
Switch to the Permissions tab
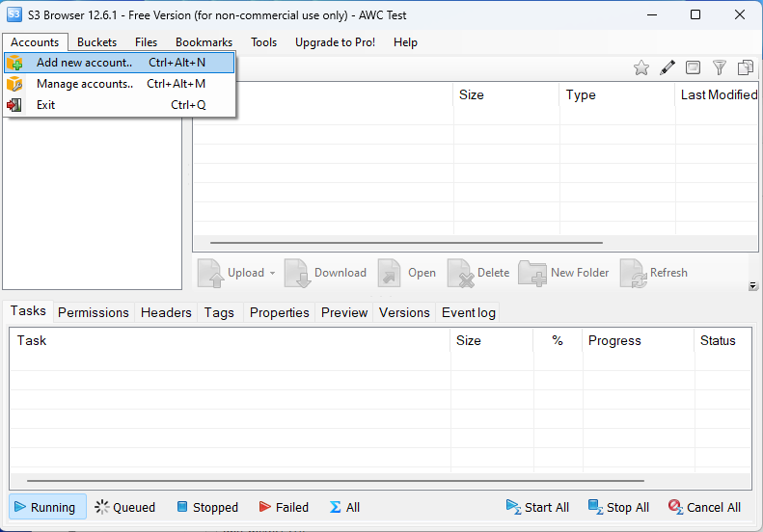click(x=94, y=312)
